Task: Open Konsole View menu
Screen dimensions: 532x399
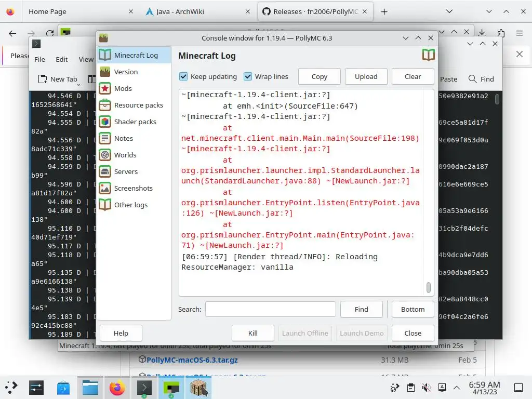Action: click(86, 59)
